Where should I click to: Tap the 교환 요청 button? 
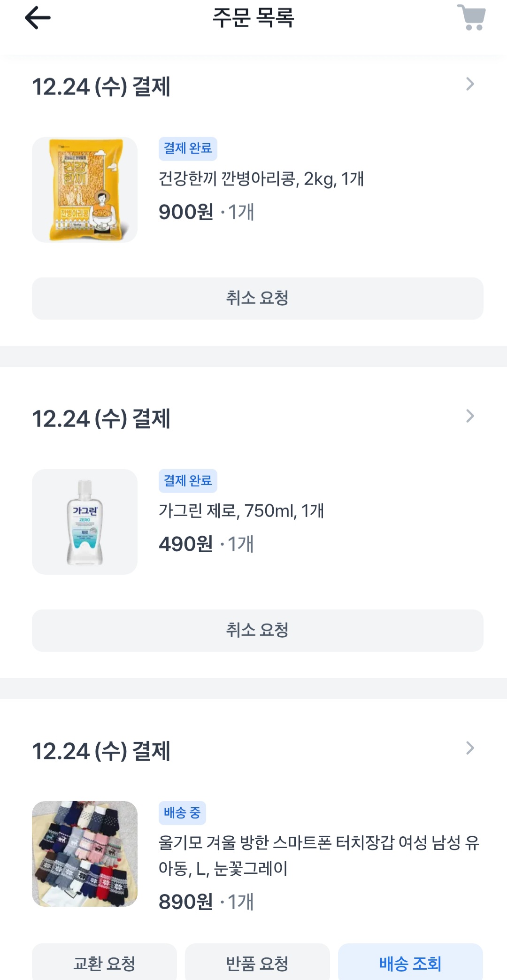[104, 963]
